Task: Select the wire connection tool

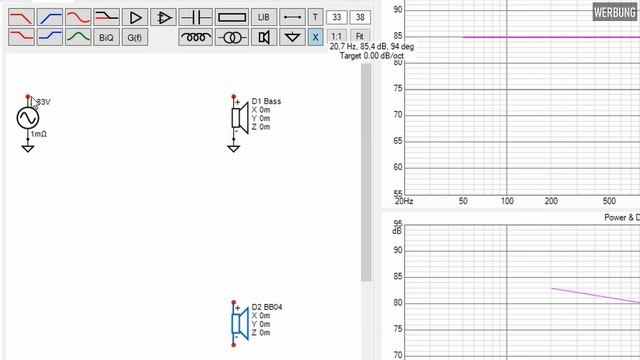Action: pyautogui.click(x=292, y=18)
